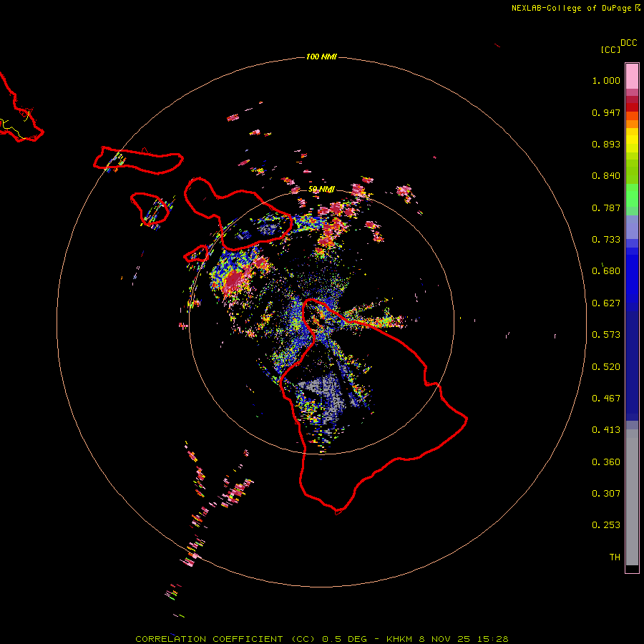Select the 0.467 scale value
644x644 pixels.
click(606, 399)
